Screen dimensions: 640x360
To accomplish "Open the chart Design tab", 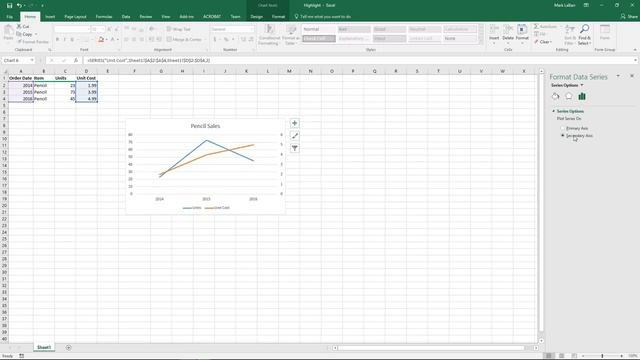I will tap(256, 17).
